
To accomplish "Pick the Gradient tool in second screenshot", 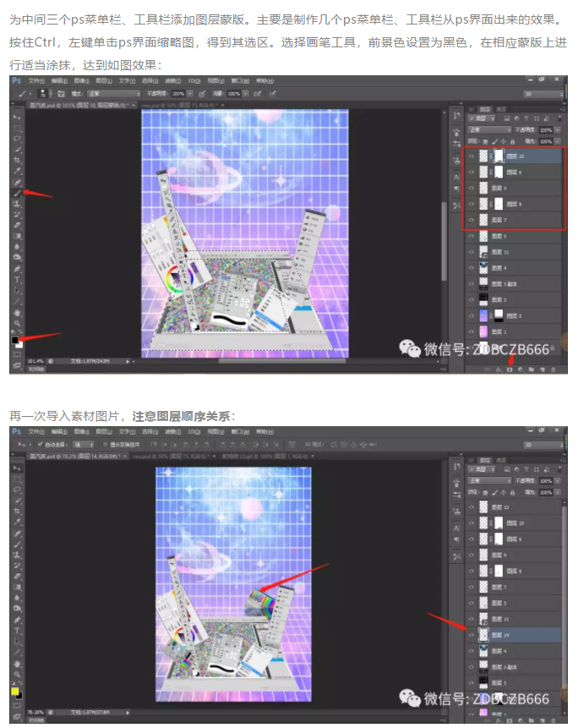I will [17, 587].
